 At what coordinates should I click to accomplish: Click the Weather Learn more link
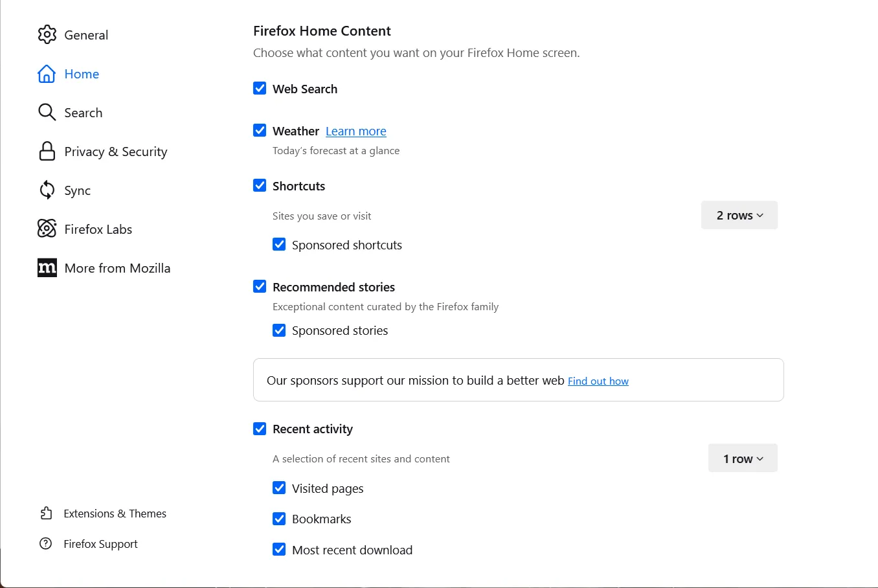pos(355,131)
